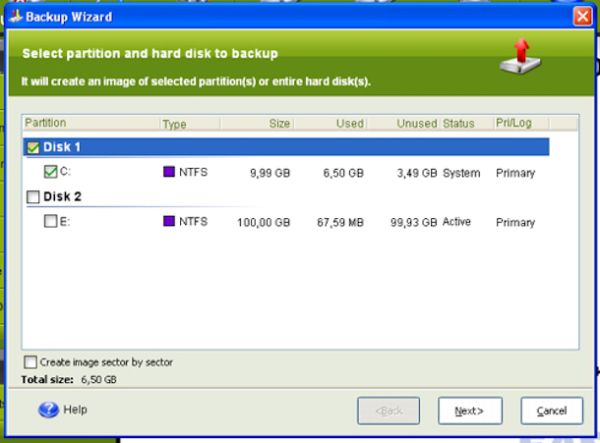600x443 pixels.
Task: Click the purple NTFS swatch for C:
Action: [169, 172]
